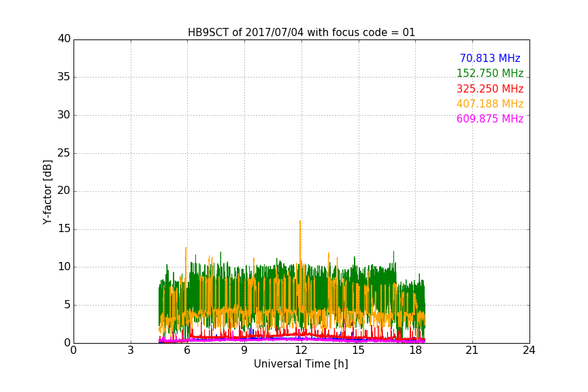This screenshot has width=588, height=392.
Task: Click the orange spike peak just before 6h
Action: [x=186, y=248]
